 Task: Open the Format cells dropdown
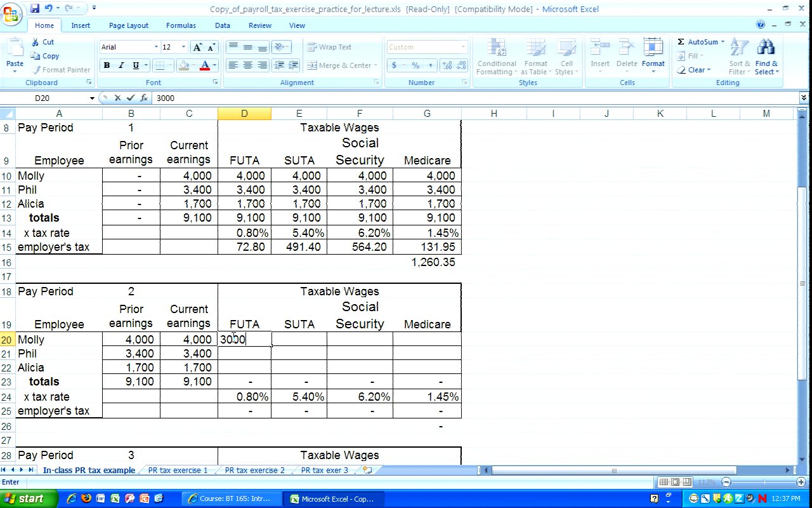[x=653, y=57]
